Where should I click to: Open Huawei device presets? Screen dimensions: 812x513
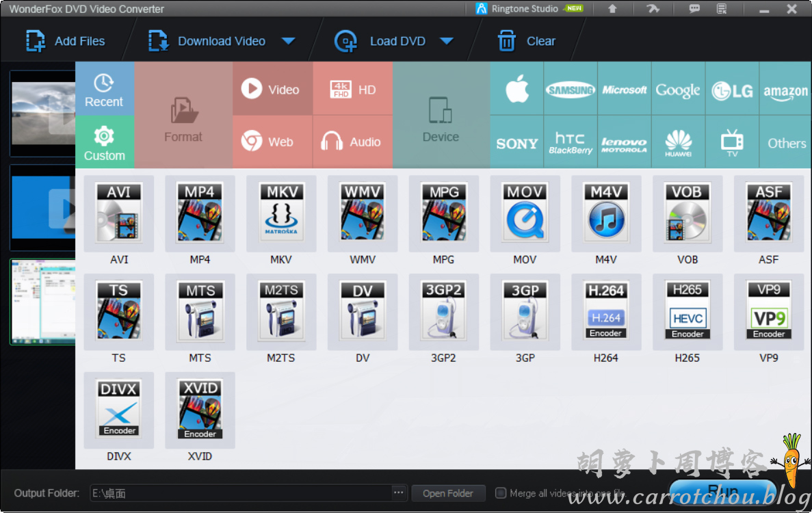pyautogui.click(x=679, y=142)
